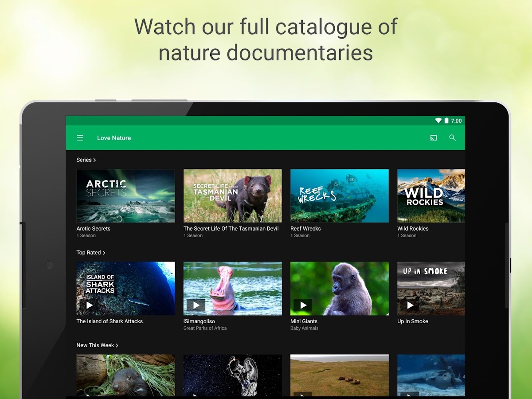Open search with the magnifier icon
532x399 pixels.
click(x=452, y=138)
